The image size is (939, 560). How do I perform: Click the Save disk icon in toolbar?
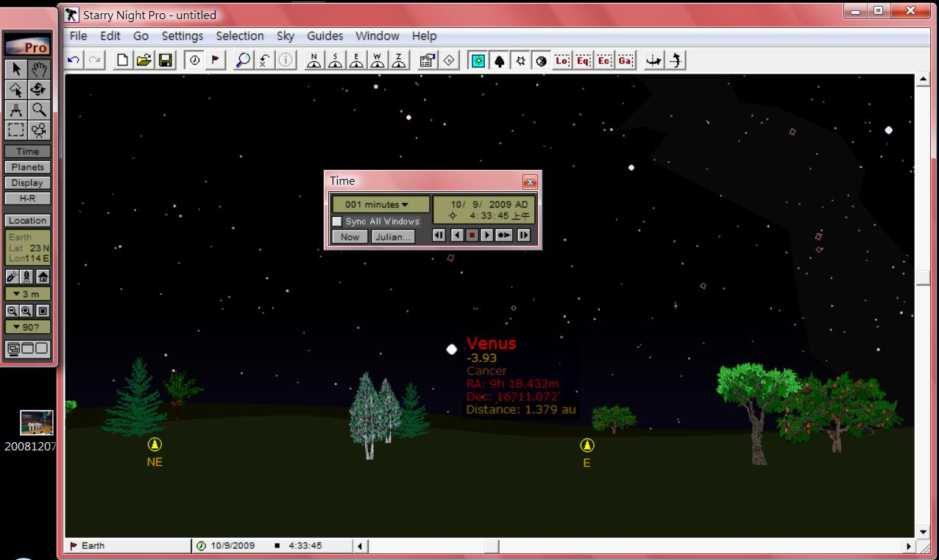(166, 61)
